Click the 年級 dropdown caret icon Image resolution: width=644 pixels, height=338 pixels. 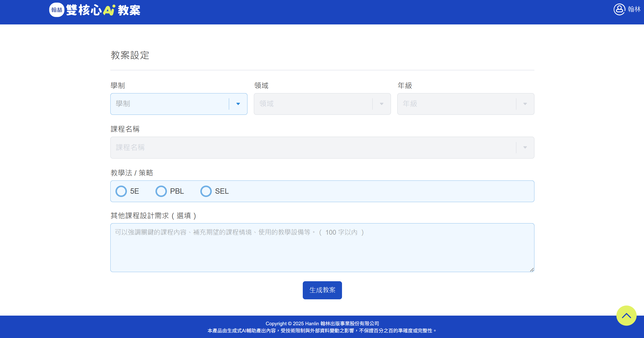point(525,104)
